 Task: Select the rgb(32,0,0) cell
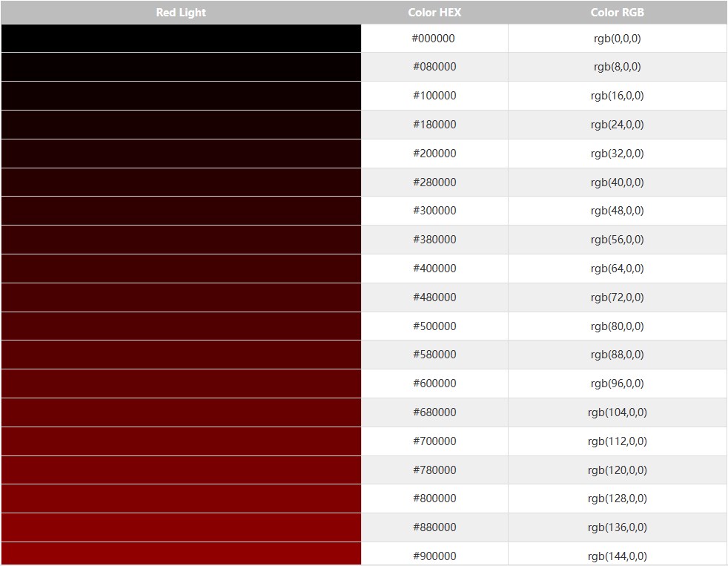tap(618, 153)
